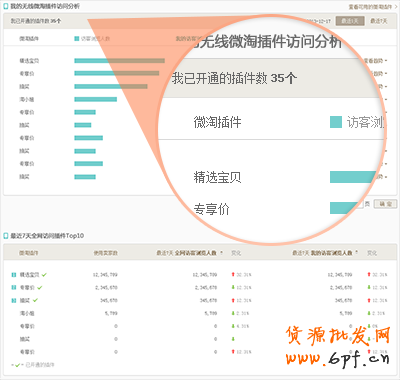Sort by 全网访客浏览人数 column arrow
Image resolution: width=400 pixels, height=380 pixels.
pos(222,253)
